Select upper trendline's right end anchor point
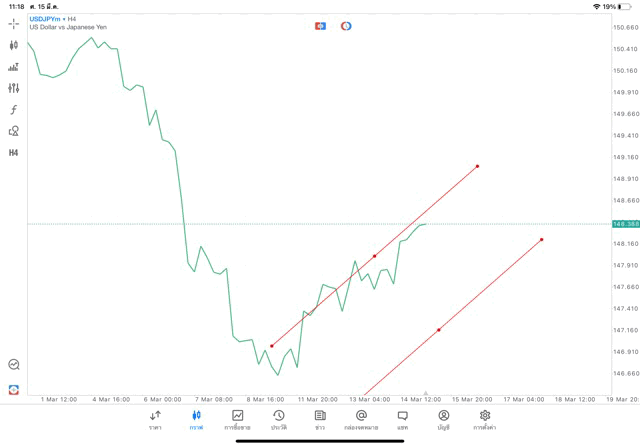This screenshot has height=447, width=640. (x=478, y=166)
